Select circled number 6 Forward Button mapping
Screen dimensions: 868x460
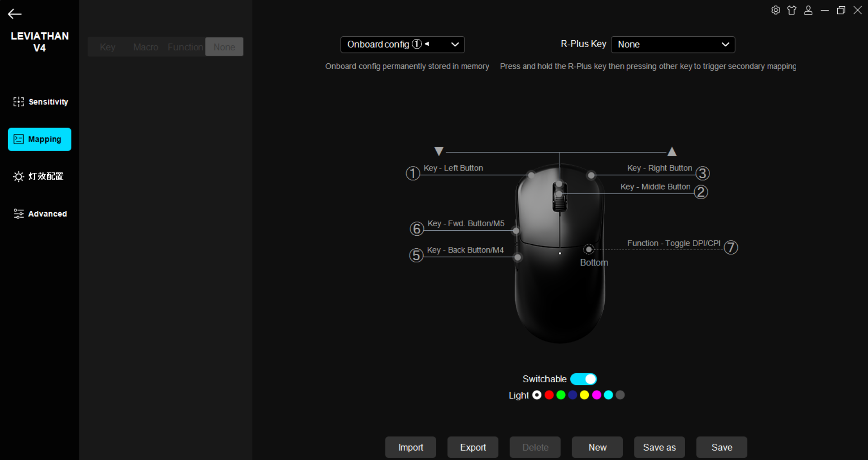point(417,229)
